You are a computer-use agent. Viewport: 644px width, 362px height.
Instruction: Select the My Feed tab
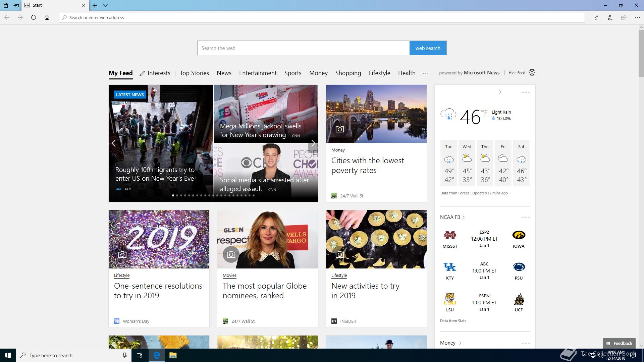pos(121,73)
